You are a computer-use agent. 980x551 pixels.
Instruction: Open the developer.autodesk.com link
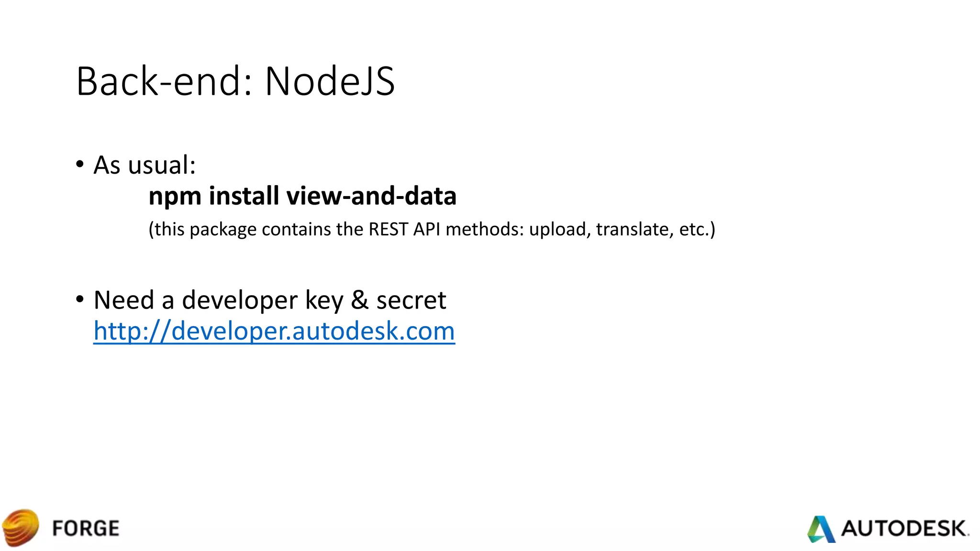point(274,331)
